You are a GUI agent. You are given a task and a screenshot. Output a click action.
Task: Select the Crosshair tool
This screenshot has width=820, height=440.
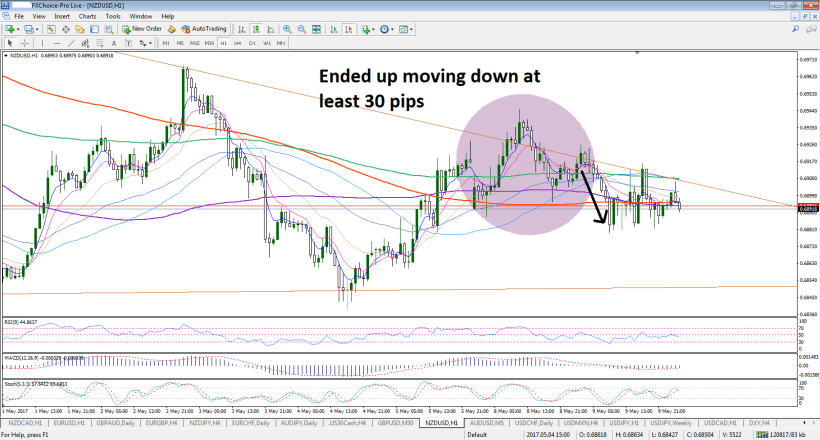point(25,43)
